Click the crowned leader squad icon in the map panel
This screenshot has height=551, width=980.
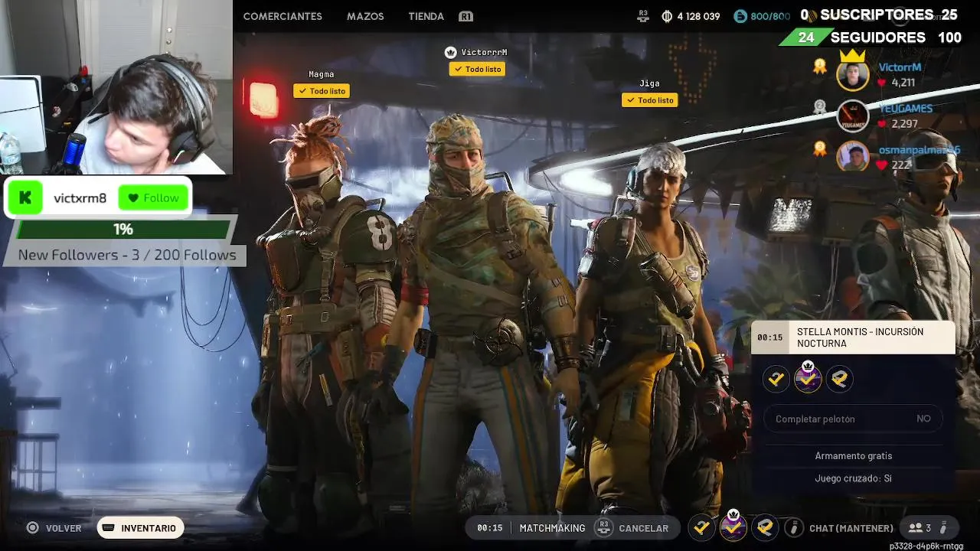pyautogui.click(x=808, y=377)
